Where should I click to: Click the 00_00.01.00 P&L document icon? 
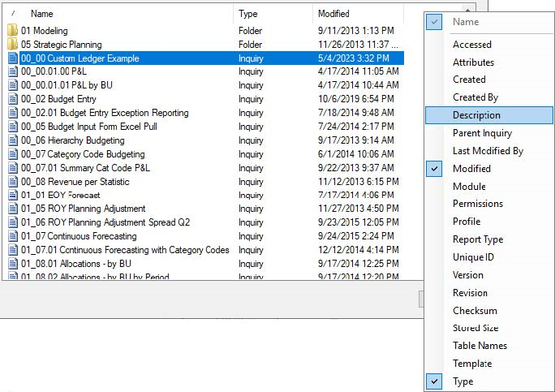click(13, 71)
